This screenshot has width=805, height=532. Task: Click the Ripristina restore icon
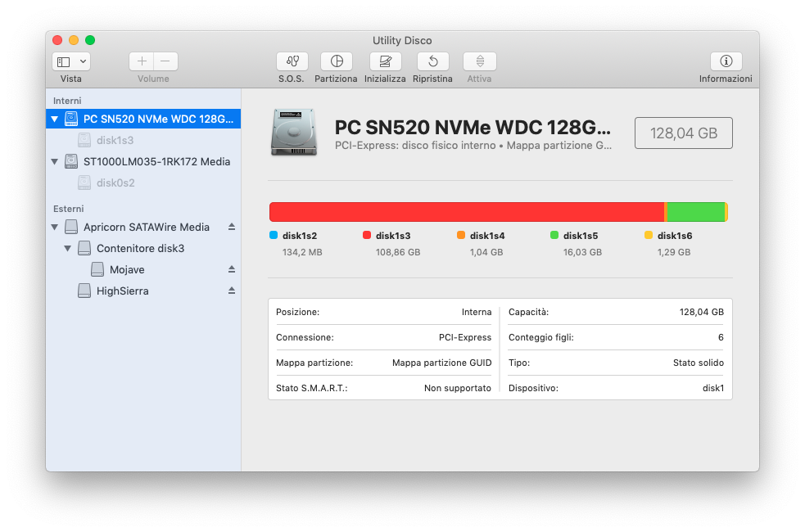pyautogui.click(x=432, y=61)
